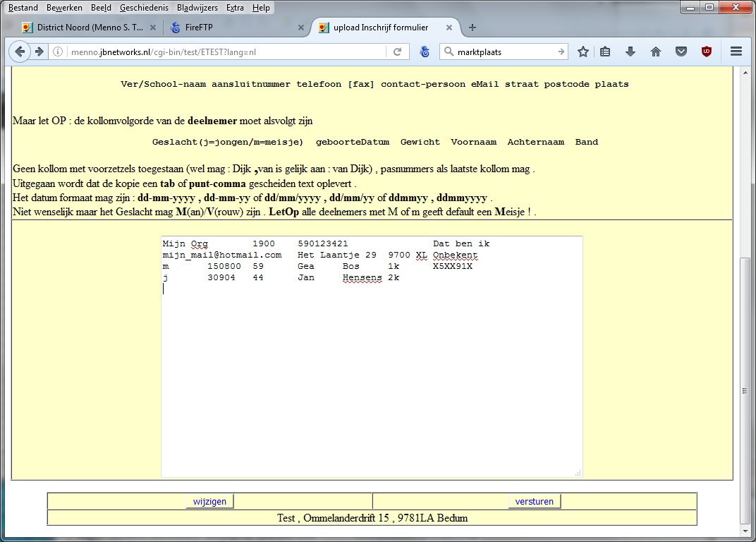
Task: Open the bookmarks list icon
Action: pos(605,52)
